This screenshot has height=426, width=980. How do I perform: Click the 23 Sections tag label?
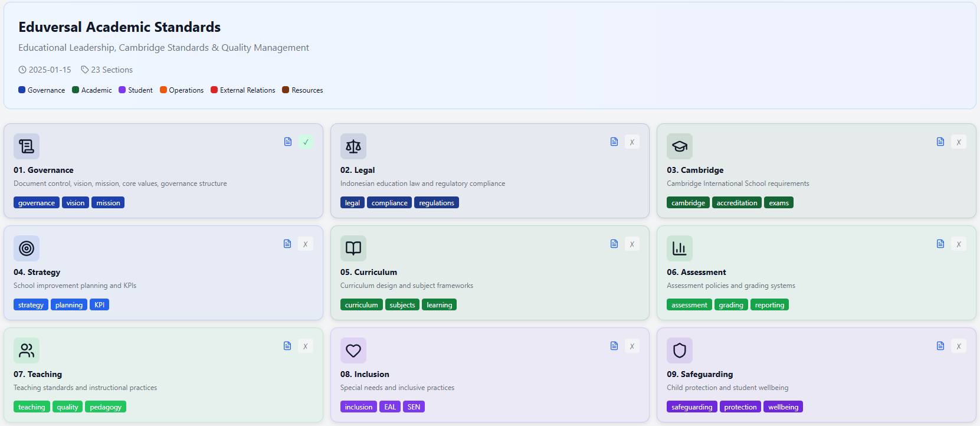pos(107,70)
